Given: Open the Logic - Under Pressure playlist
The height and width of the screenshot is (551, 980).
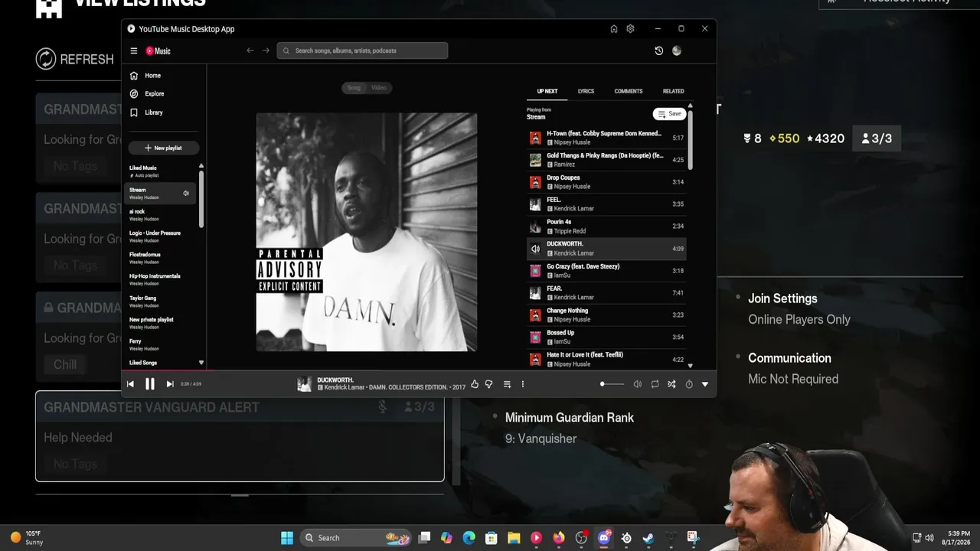Looking at the screenshot, I should 161,236.
